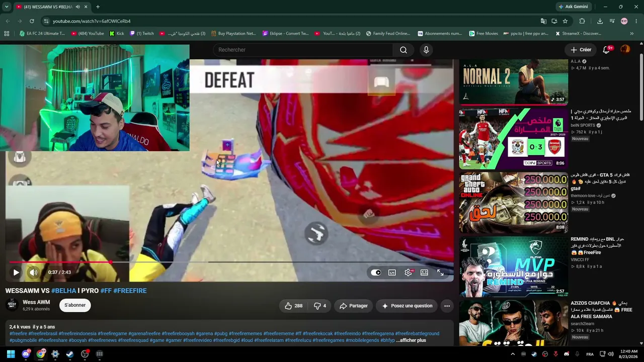Viewport: 644px width, 362px height.
Task: Open the Family Feud Online bookmark
Action: tap(388, 34)
